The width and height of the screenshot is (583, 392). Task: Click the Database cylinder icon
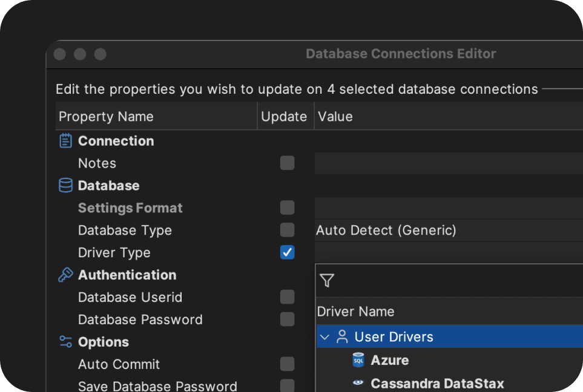click(65, 186)
